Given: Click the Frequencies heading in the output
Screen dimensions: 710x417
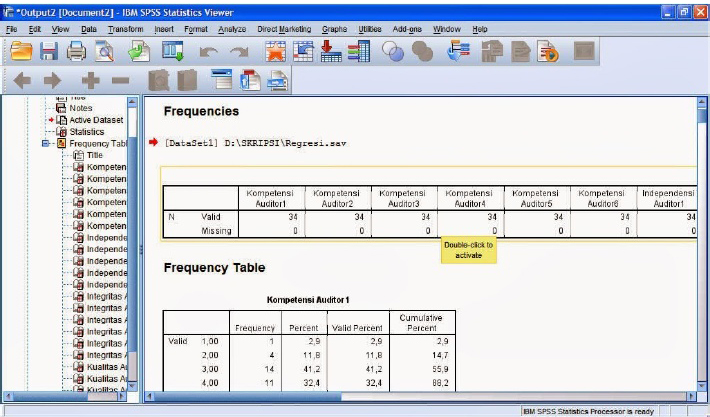Looking at the screenshot, I should coord(201,111).
